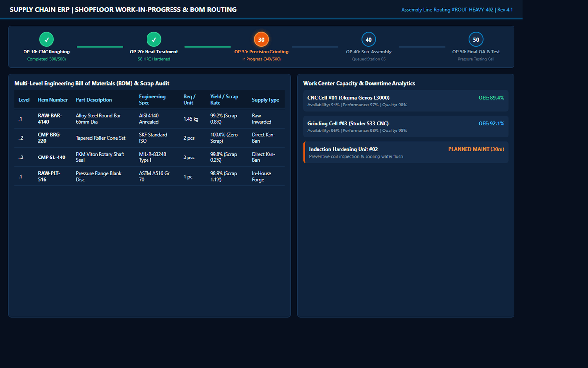Click the OEE: 92.1% value

[x=491, y=123]
